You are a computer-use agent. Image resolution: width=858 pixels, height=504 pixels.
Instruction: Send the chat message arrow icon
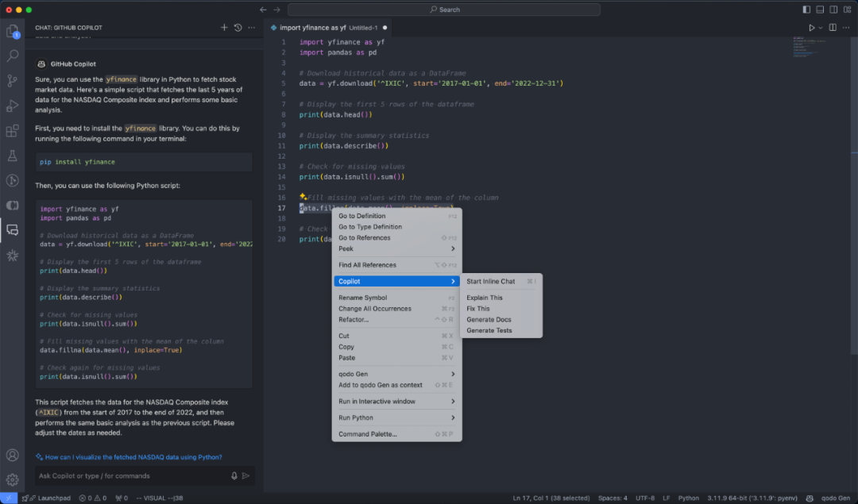246,475
